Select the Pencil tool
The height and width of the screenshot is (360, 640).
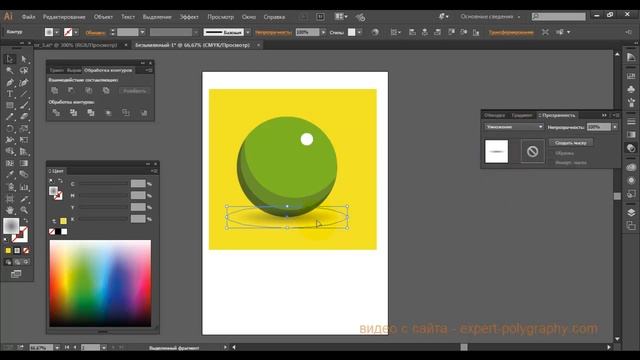click(x=10, y=117)
